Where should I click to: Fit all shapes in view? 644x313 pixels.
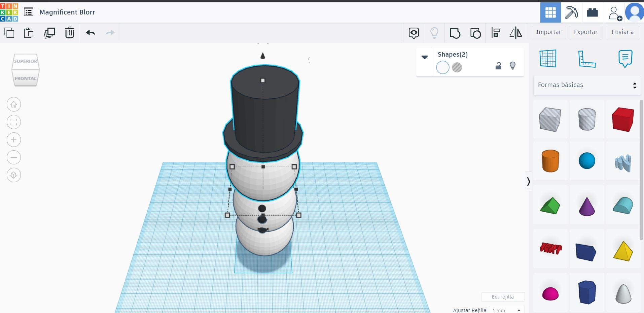pyautogui.click(x=14, y=122)
